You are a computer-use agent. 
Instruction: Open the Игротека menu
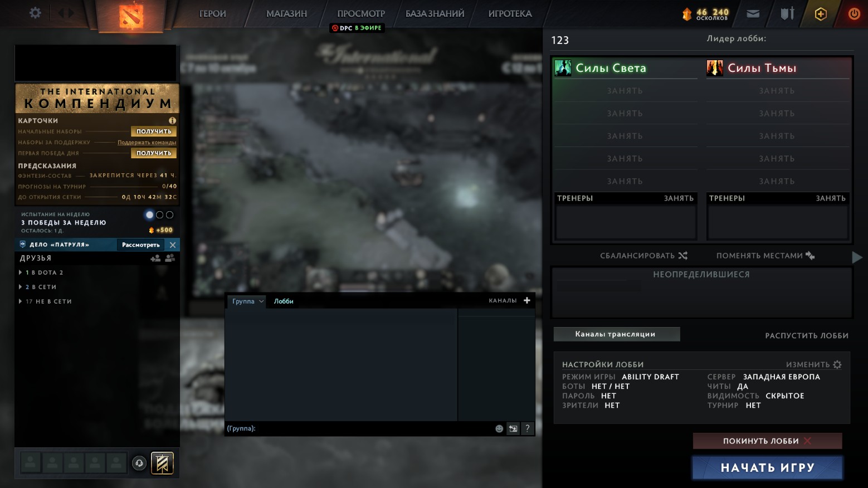coord(510,13)
